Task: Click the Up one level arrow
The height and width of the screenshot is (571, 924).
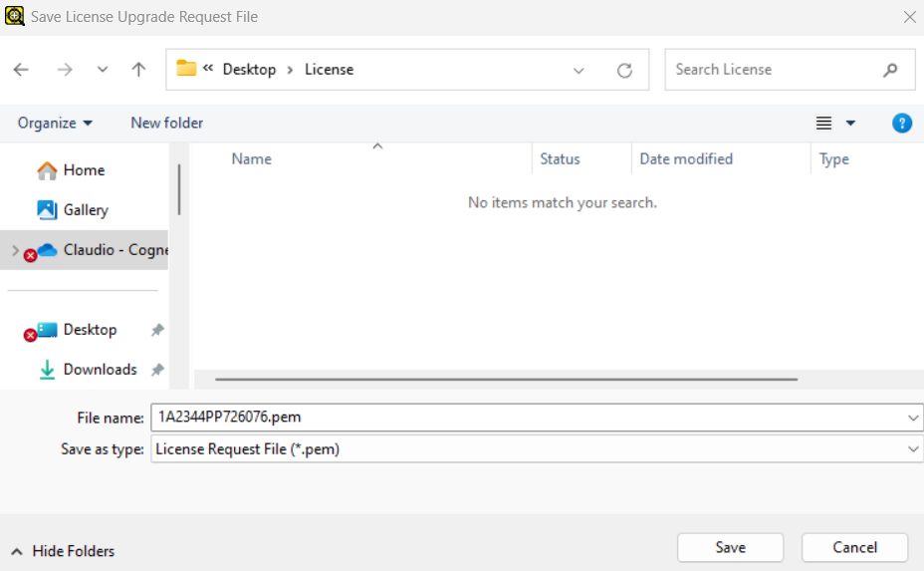Action: (138, 70)
